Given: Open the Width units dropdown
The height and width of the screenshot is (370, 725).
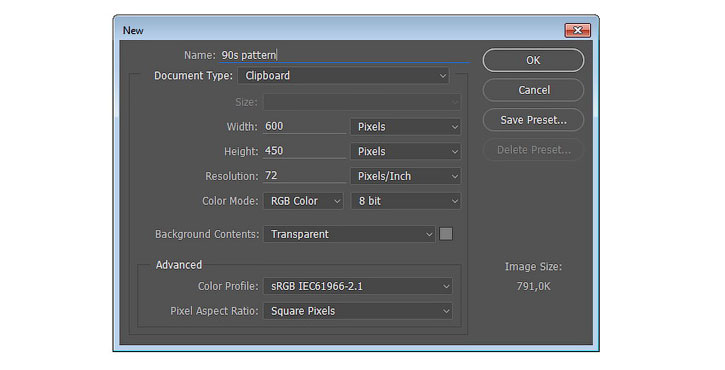Looking at the screenshot, I should click(x=406, y=127).
